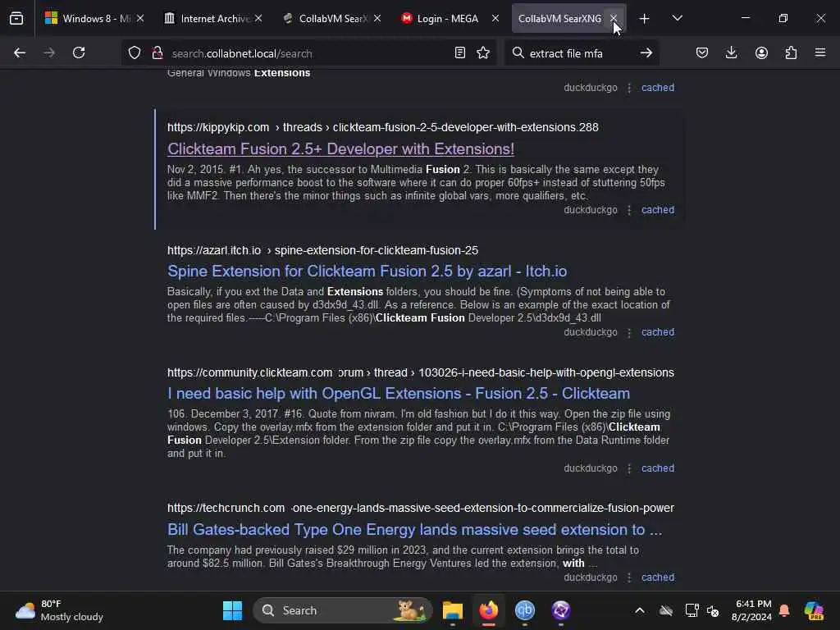Open cached link for OpenGL Extensions result
This screenshot has height=630, width=840.
pyautogui.click(x=658, y=468)
